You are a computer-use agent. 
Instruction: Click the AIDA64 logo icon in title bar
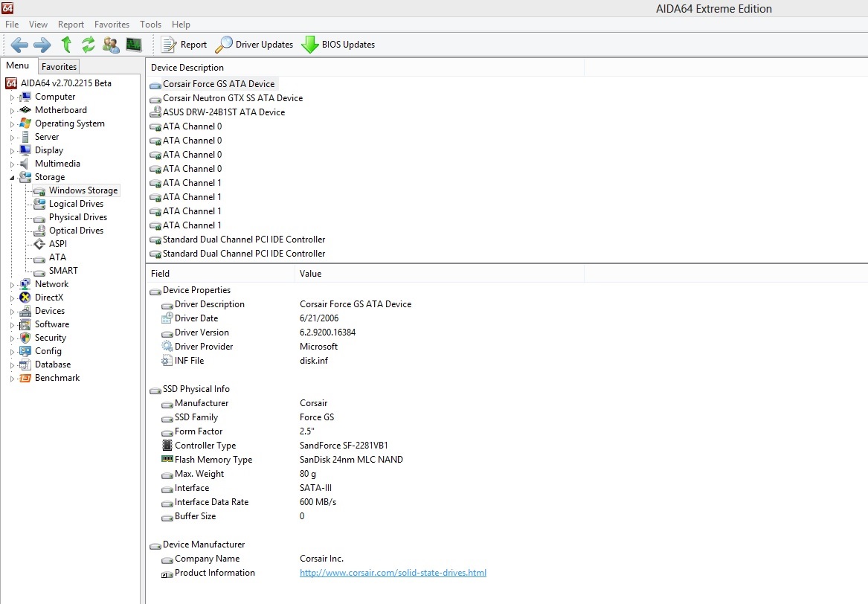point(7,7)
